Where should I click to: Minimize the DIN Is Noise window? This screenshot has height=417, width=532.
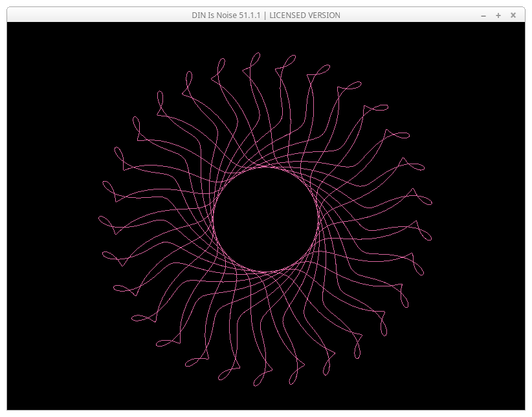(483, 16)
